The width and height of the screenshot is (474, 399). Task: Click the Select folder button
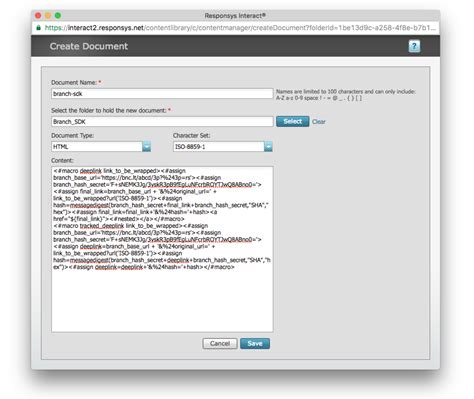[292, 121]
